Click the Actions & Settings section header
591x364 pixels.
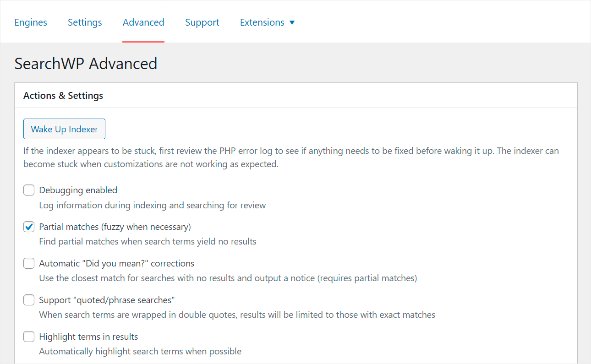(63, 95)
